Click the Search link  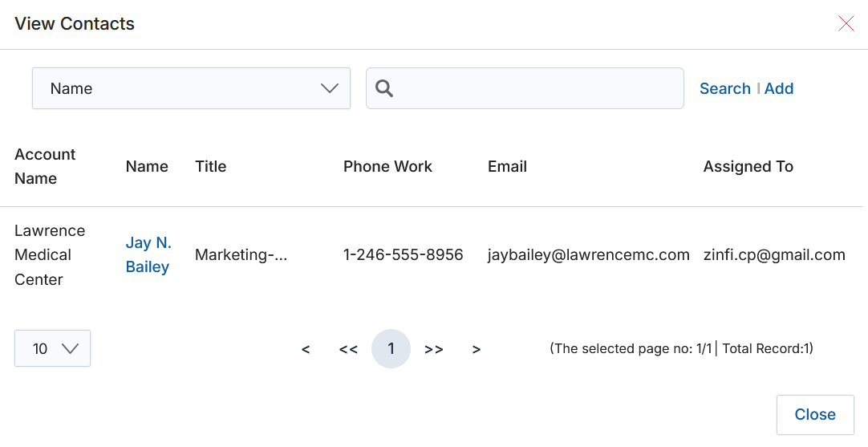tap(724, 88)
